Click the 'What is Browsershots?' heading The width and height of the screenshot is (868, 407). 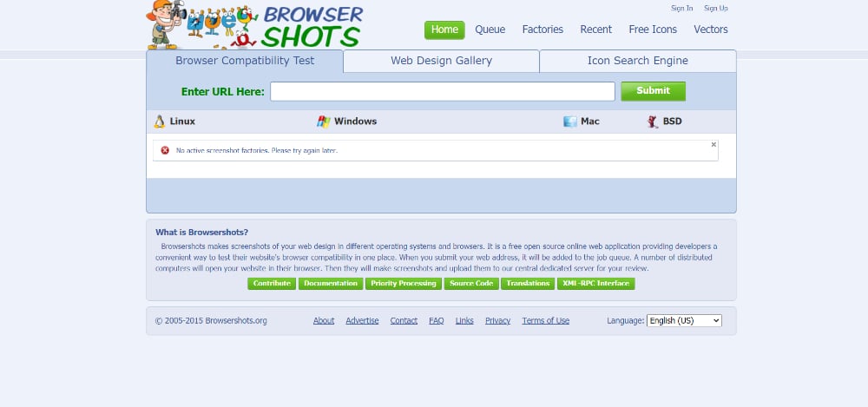pyautogui.click(x=202, y=233)
